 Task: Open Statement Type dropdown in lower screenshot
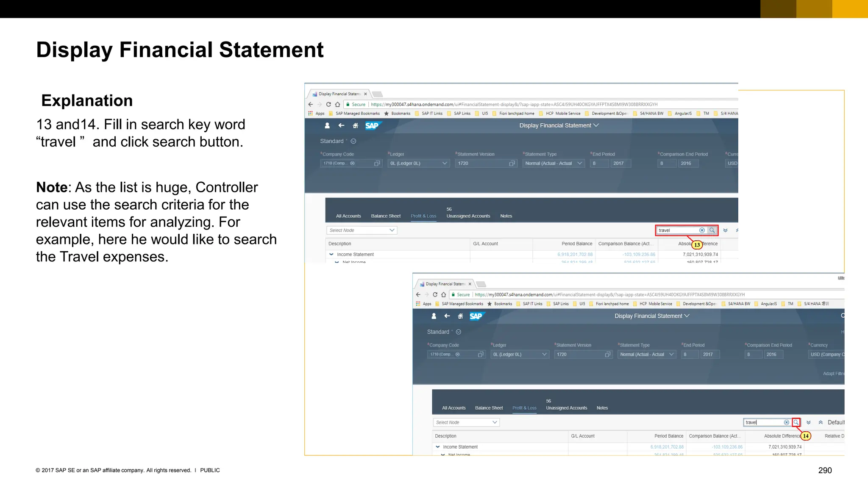[x=671, y=355]
